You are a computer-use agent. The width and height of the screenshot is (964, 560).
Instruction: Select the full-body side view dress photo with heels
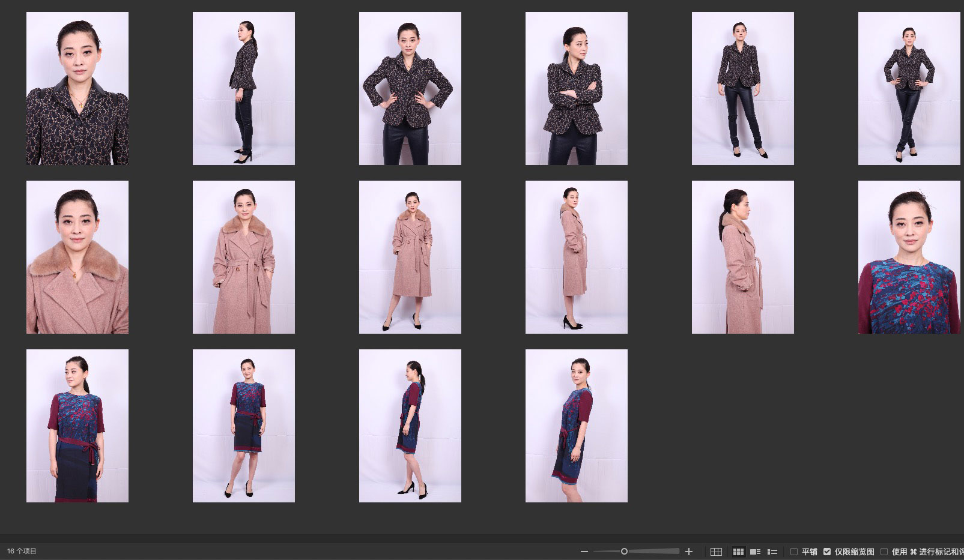(x=410, y=426)
